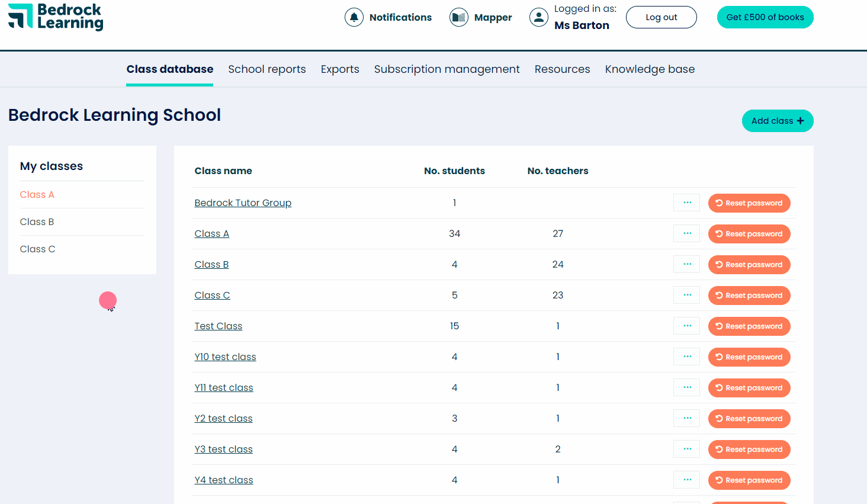Click the No. students column header
The image size is (867, 504).
(x=454, y=171)
